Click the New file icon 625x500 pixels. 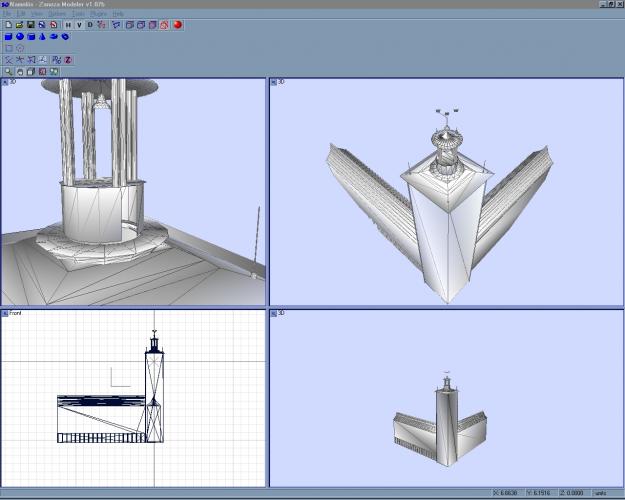(x=8, y=24)
